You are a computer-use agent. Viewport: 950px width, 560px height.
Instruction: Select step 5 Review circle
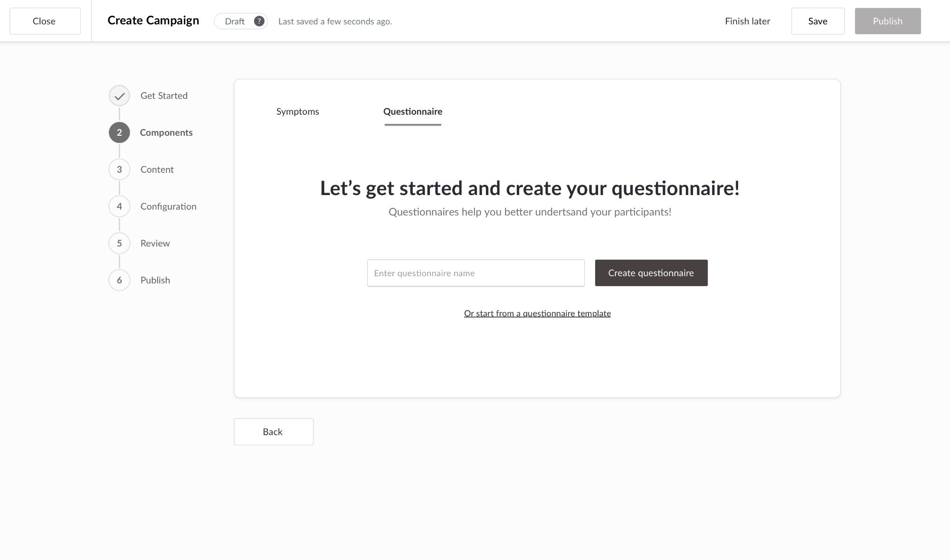[119, 243]
